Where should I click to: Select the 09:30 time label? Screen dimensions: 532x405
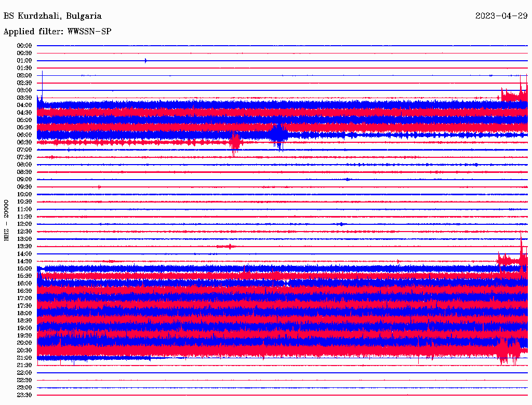tap(24, 187)
